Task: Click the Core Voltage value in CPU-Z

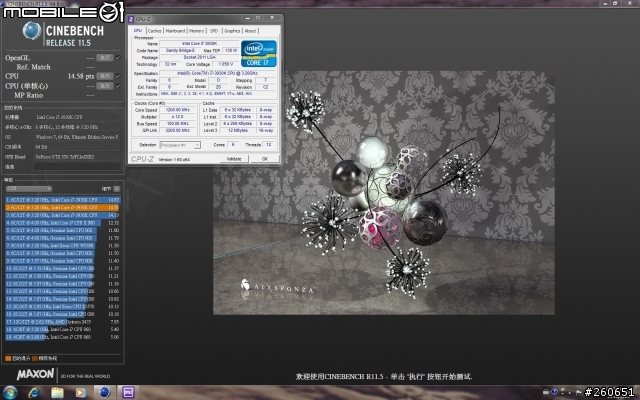Action: click(225, 64)
